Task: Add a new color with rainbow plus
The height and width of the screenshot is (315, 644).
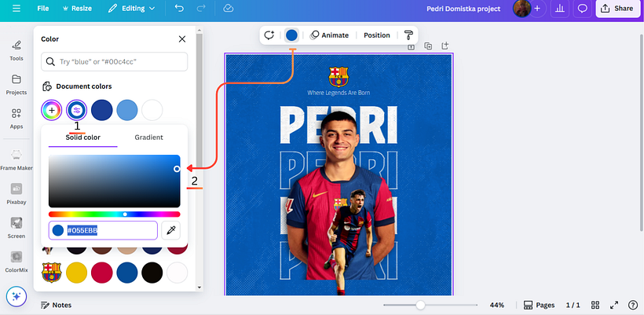Action: tap(51, 110)
